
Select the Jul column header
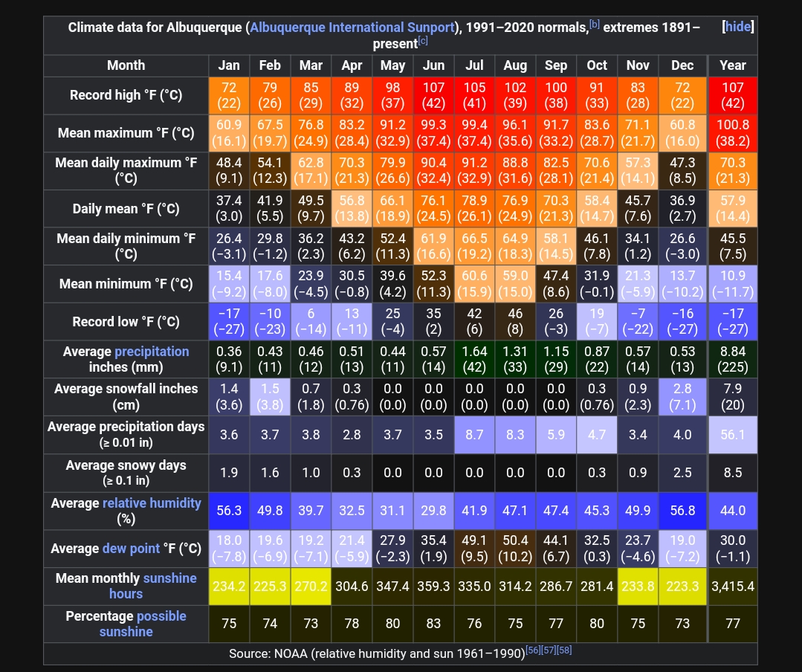click(x=474, y=65)
